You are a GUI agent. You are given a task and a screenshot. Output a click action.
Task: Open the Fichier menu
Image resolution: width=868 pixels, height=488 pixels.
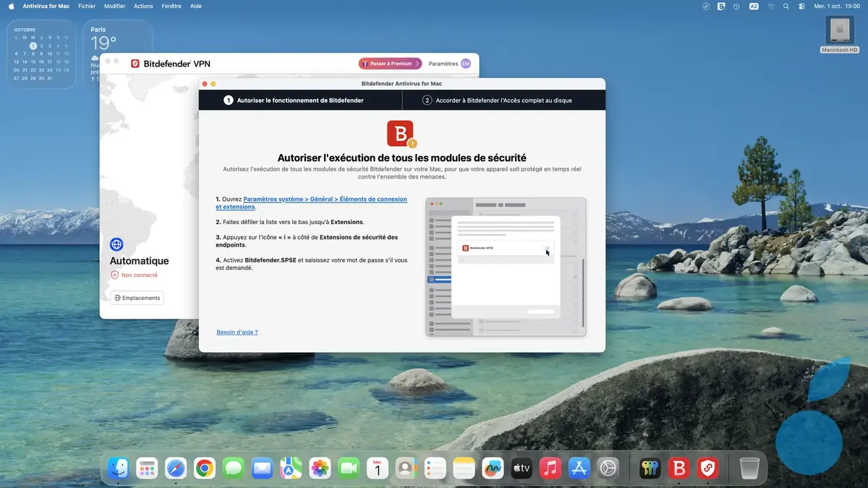87,6
